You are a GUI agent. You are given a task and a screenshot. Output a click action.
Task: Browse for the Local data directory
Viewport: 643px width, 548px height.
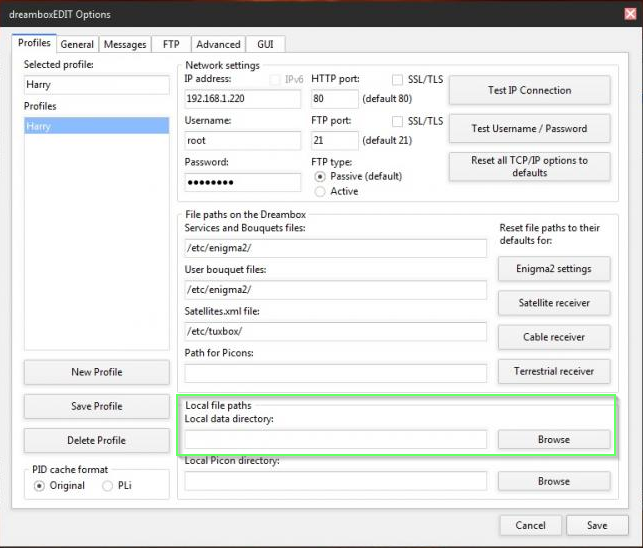(x=554, y=439)
